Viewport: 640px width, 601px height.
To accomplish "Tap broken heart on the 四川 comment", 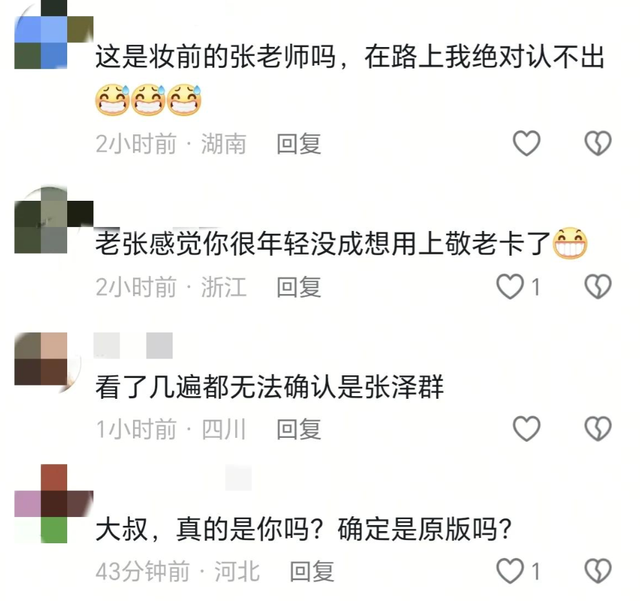I will point(598,429).
